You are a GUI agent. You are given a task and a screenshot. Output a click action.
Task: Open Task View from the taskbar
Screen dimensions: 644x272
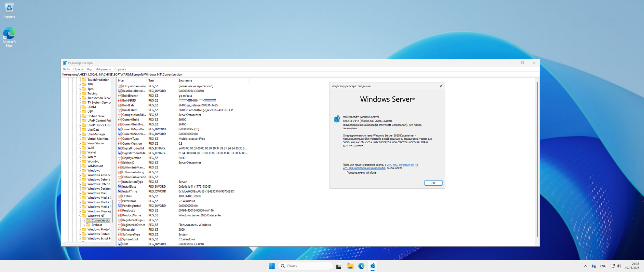pyautogui.click(x=339, y=266)
